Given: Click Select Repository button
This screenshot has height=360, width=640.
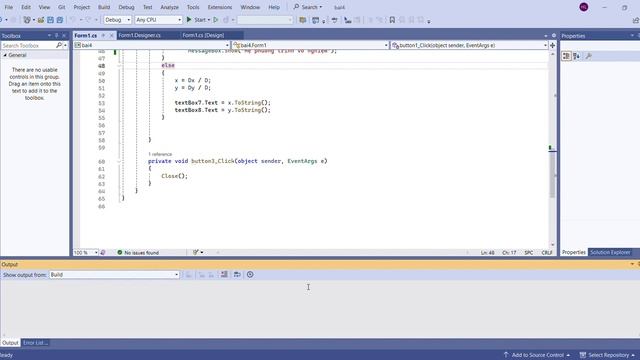Looking at the screenshot, I should click(x=608, y=355).
